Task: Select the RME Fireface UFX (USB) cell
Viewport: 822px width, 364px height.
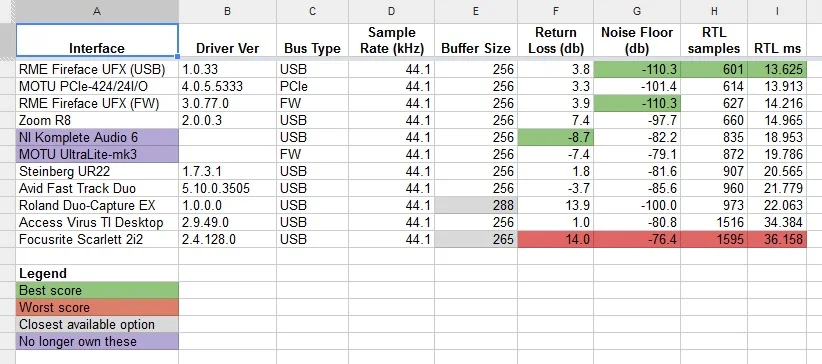Action: (x=97, y=69)
